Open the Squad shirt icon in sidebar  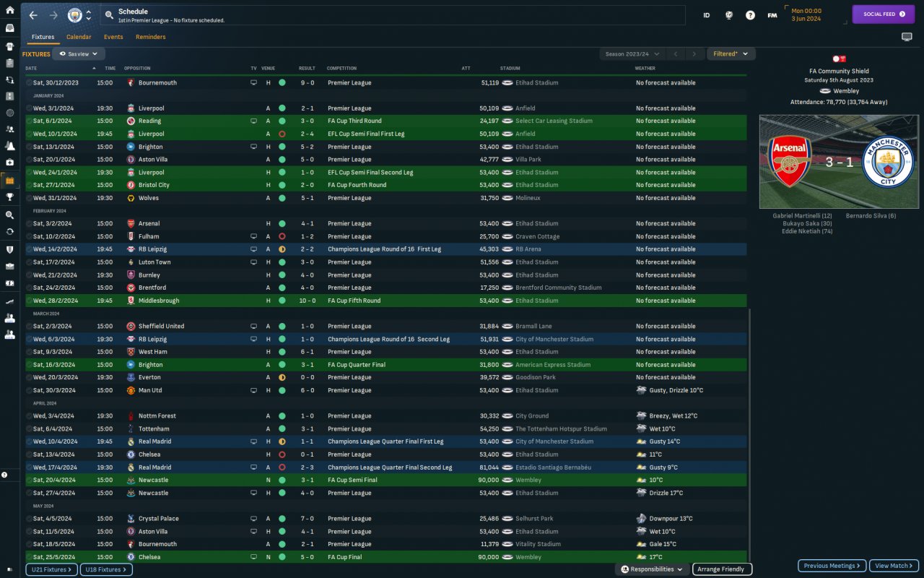[10, 46]
